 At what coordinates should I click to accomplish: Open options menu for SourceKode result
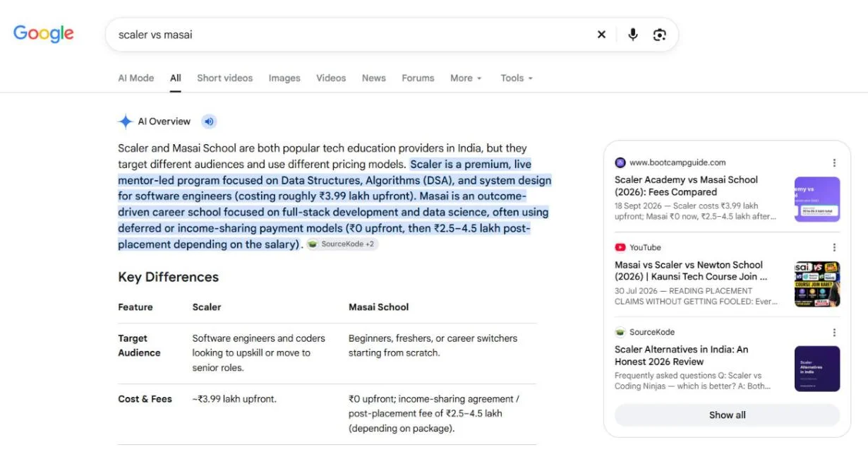[x=834, y=332]
